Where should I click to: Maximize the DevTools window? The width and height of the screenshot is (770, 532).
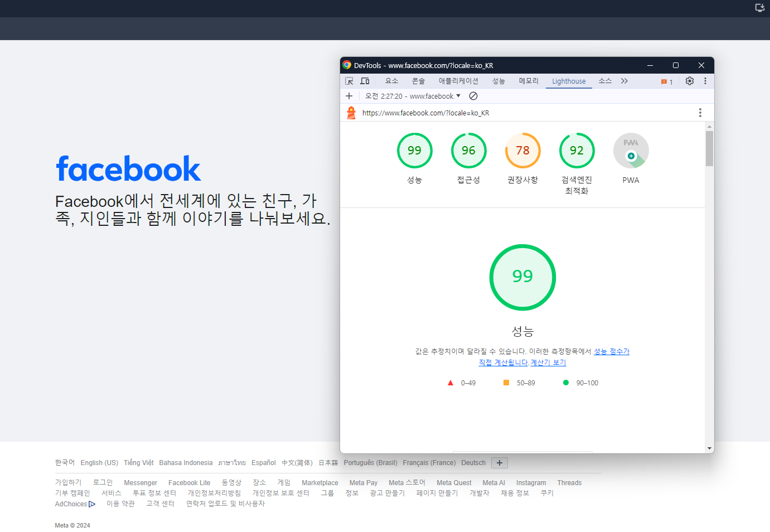click(676, 65)
